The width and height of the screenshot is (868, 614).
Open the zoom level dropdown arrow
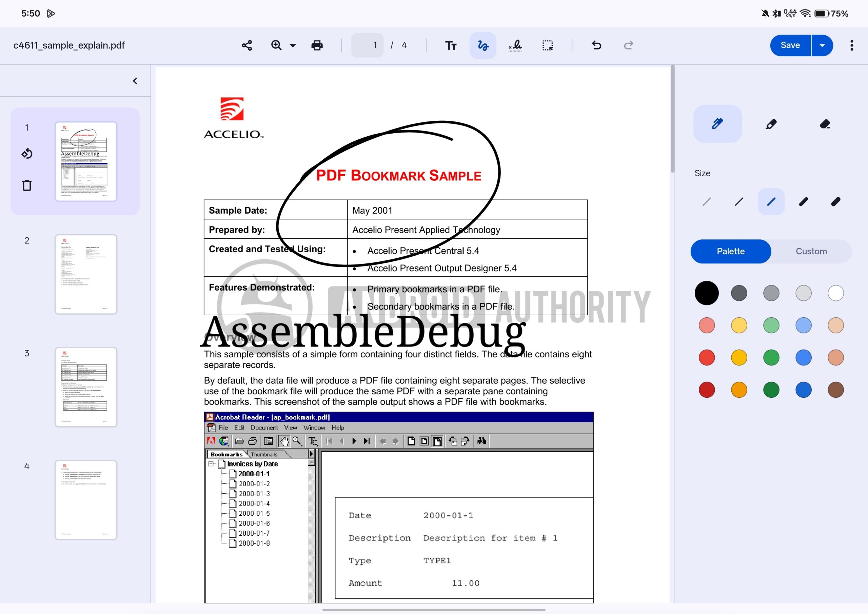[x=293, y=46]
